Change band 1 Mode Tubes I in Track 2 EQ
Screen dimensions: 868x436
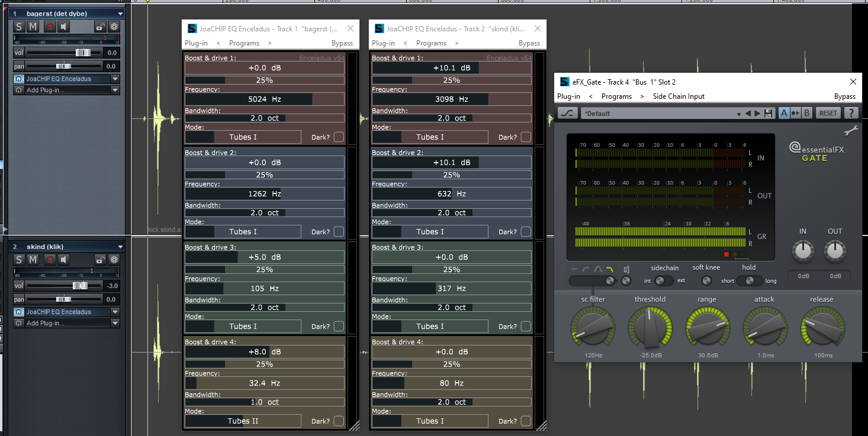pos(430,137)
